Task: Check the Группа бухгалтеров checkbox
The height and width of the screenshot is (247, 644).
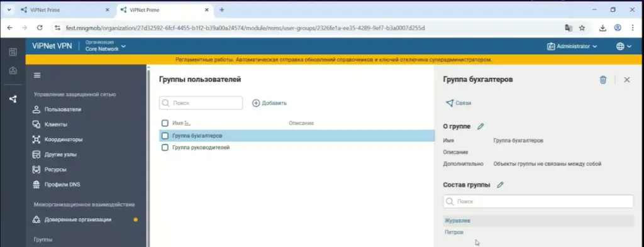Action: coord(165,135)
